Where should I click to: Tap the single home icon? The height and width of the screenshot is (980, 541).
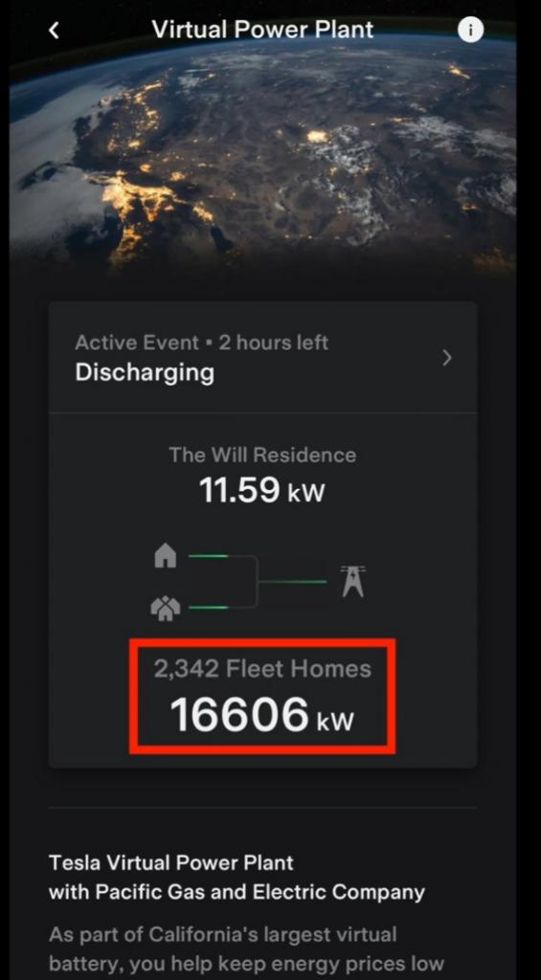point(165,556)
